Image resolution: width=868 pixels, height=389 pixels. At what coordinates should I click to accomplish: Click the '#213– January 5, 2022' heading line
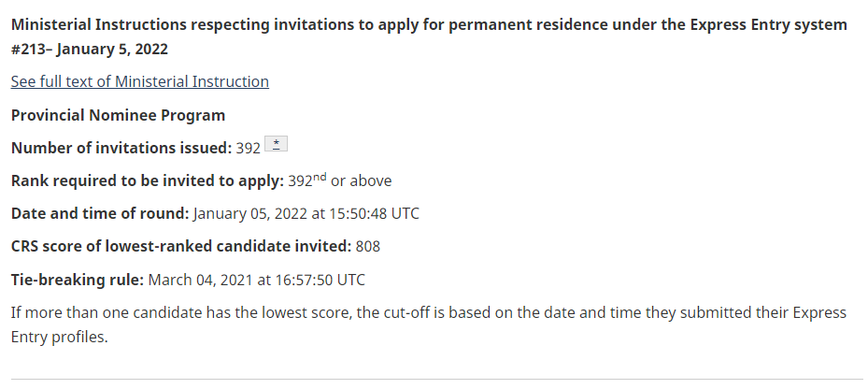click(x=90, y=48)
